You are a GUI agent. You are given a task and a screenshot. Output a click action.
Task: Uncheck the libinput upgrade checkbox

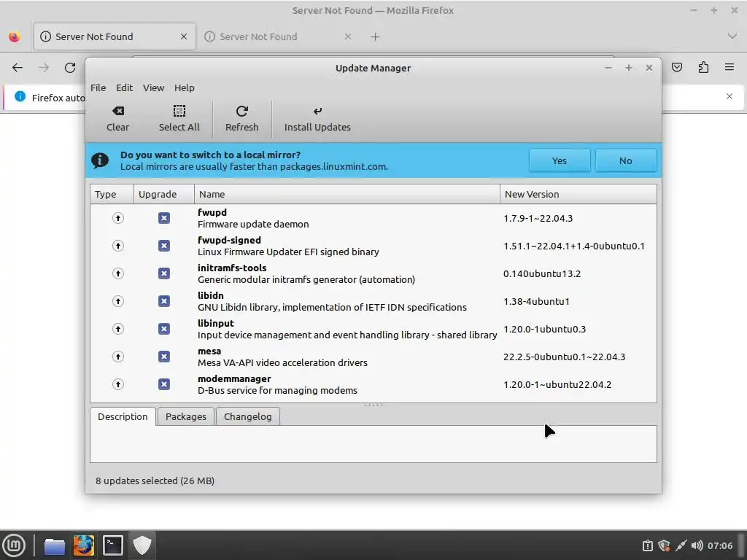(x=164, y=329)
